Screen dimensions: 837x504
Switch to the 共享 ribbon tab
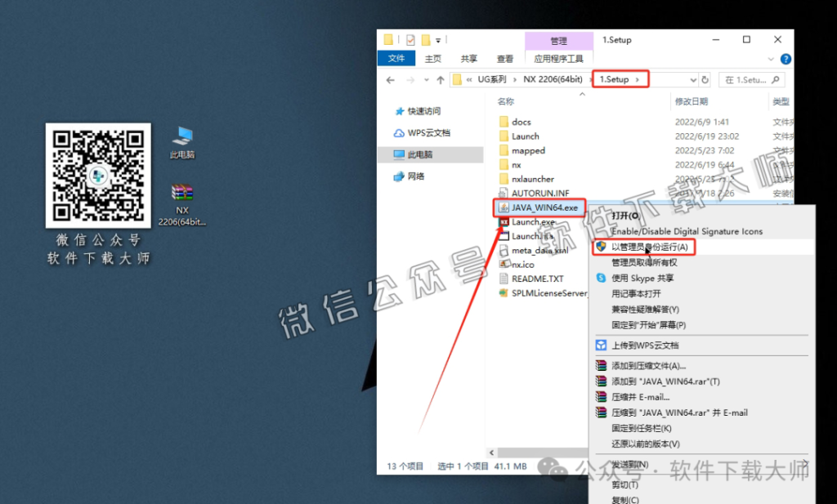[468, 59]
